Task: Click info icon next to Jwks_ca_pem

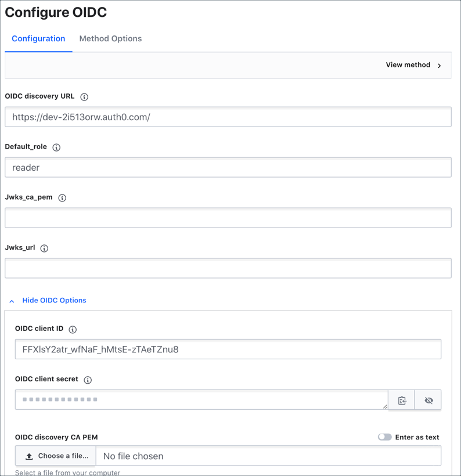Action: point(62,198)
